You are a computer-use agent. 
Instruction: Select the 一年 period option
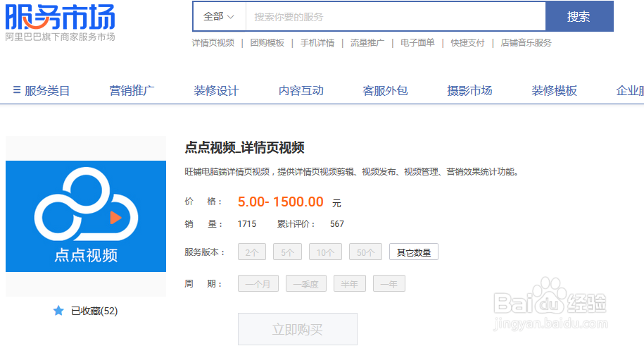pos(389,284)
